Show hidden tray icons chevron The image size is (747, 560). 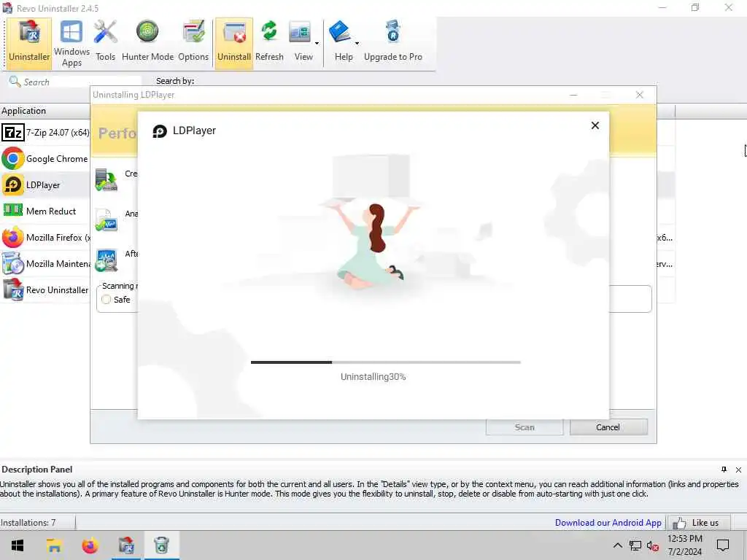[x=617, y=545]
